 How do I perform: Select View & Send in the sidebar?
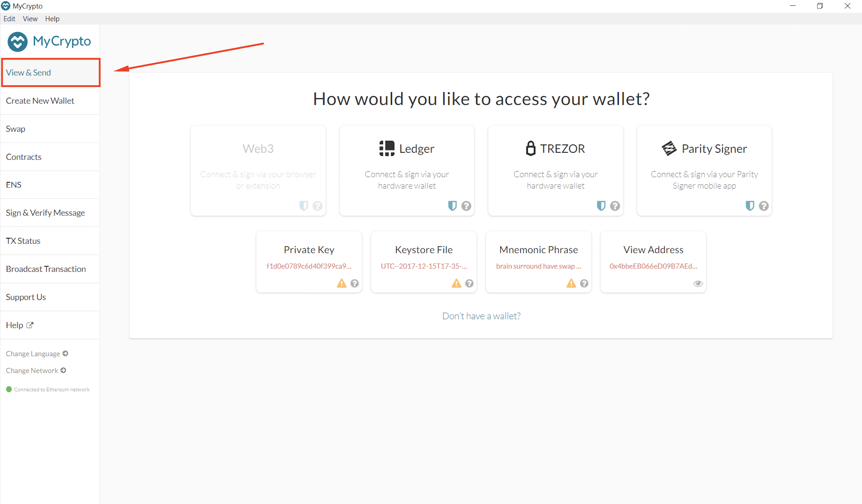[x=51, y=72]
